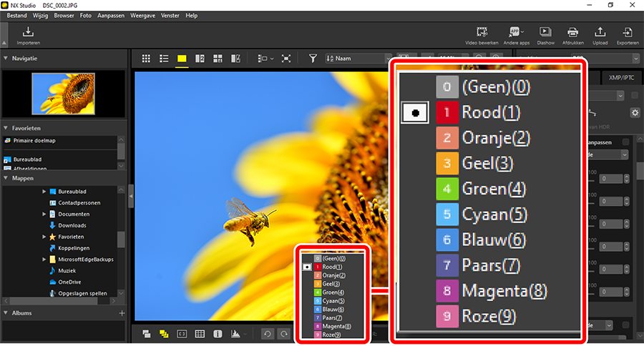The image size is (644, 346).
Task: Open the Aanpassen menu
Action: coord(111,16)
